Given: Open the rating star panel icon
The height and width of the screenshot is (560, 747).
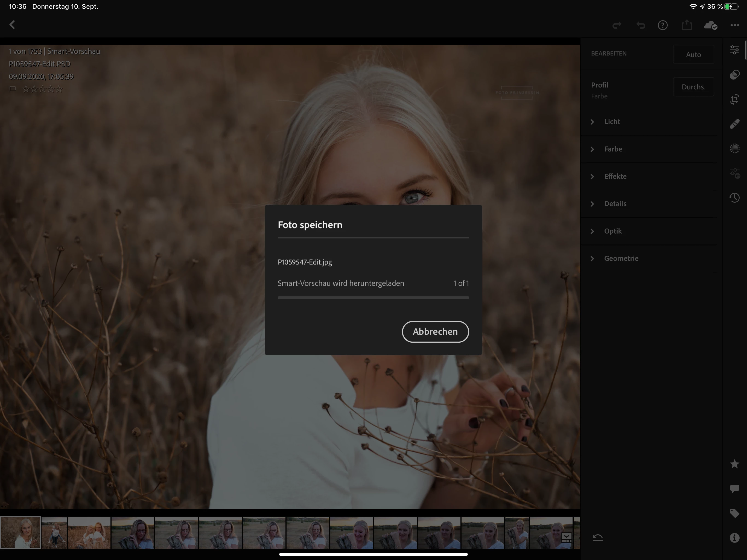Looking at the screenshot, I should [x=734, y=464].
